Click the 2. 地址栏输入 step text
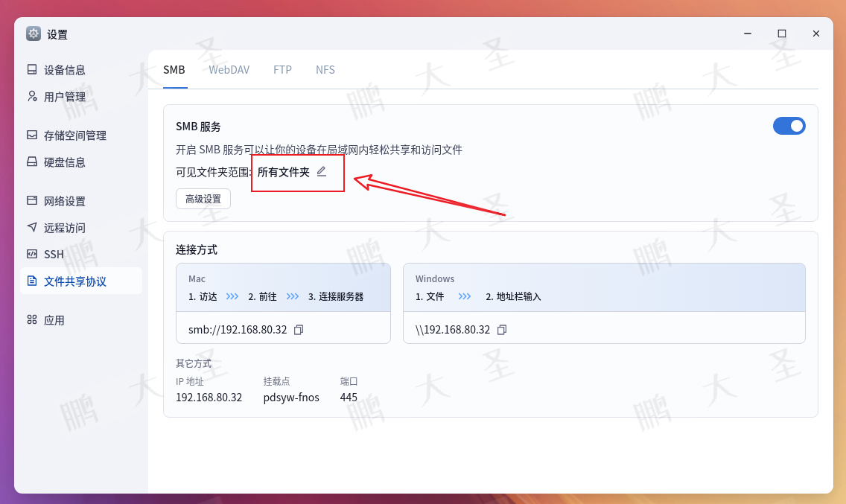846x504 pixels. [513, 297]
